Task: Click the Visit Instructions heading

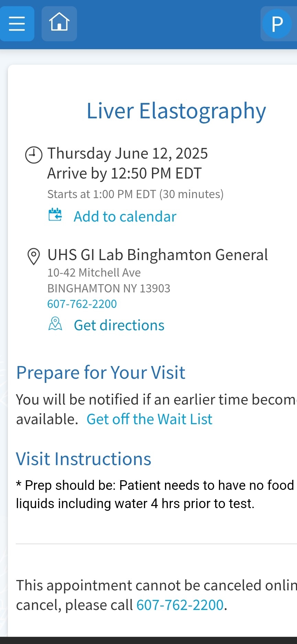Action: pyautogui.click(x=84, y=459)
